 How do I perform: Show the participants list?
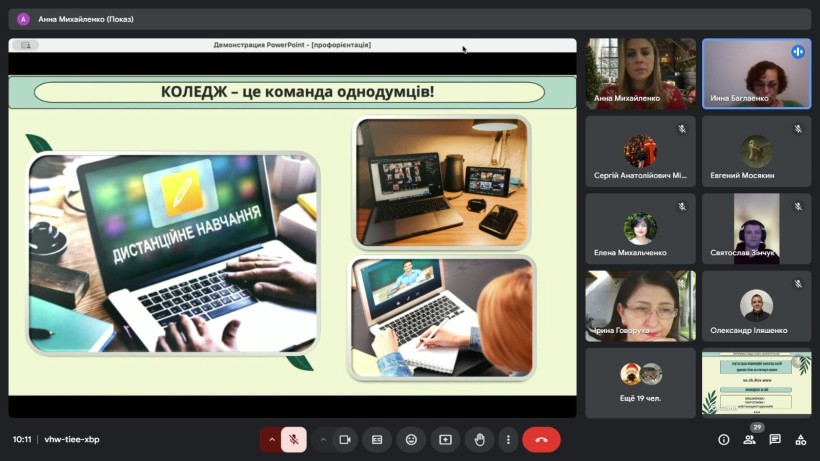pos(749,440)
